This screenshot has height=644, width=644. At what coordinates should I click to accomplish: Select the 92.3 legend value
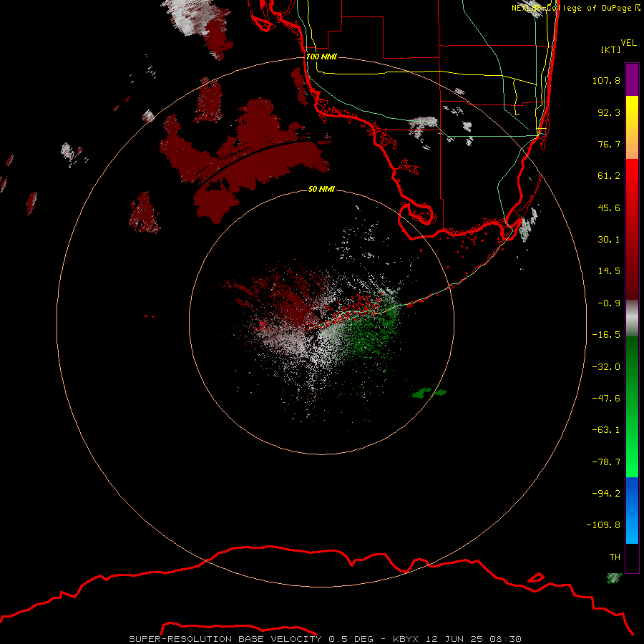click(609, 112)
